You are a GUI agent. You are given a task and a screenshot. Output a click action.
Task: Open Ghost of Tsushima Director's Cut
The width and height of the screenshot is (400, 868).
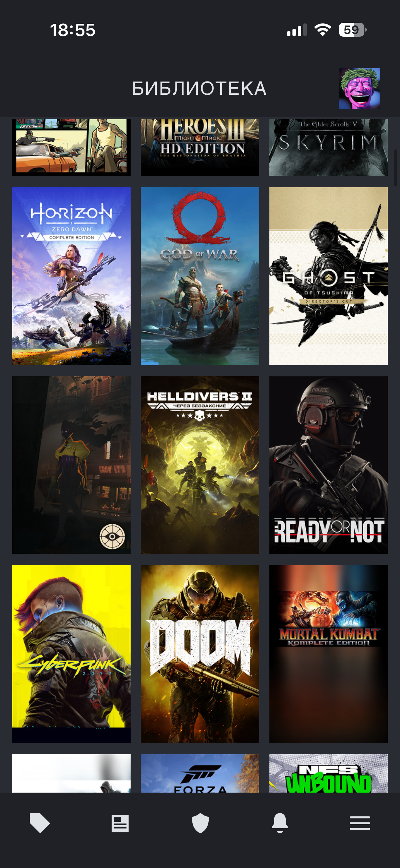pos(328,276)
